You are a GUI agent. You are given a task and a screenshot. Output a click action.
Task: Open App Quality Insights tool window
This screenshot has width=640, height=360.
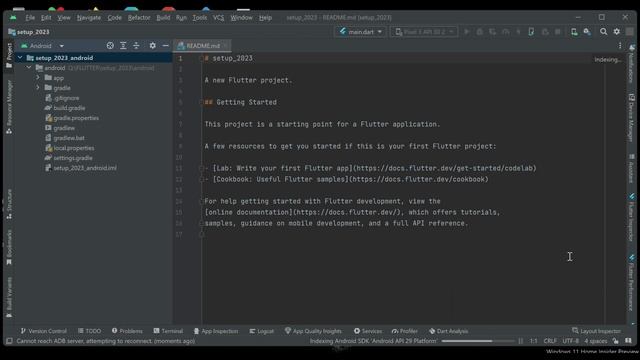pos(313,331)
